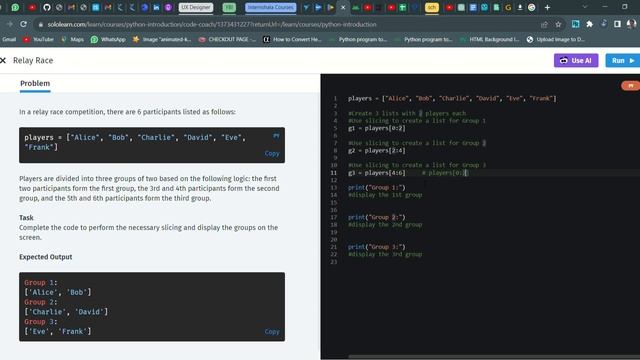Open the CHECKOUT PAGE bookmark

coord(227,40)
